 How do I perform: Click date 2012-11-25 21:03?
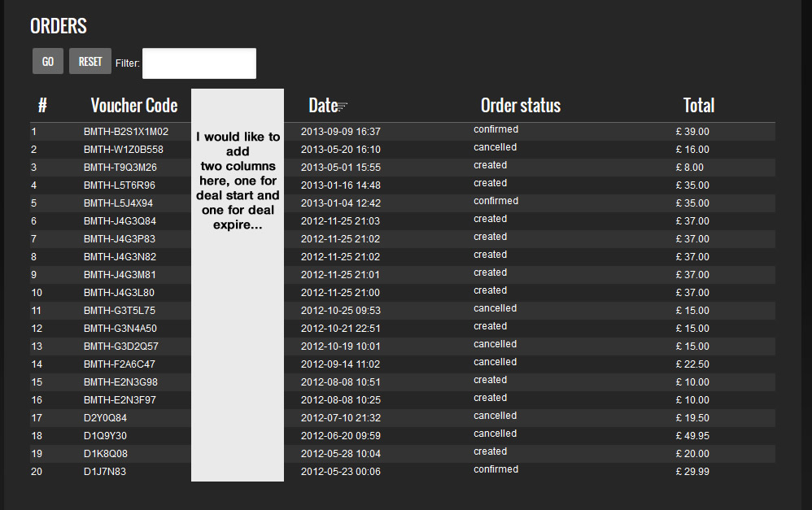tap(340, 221)
